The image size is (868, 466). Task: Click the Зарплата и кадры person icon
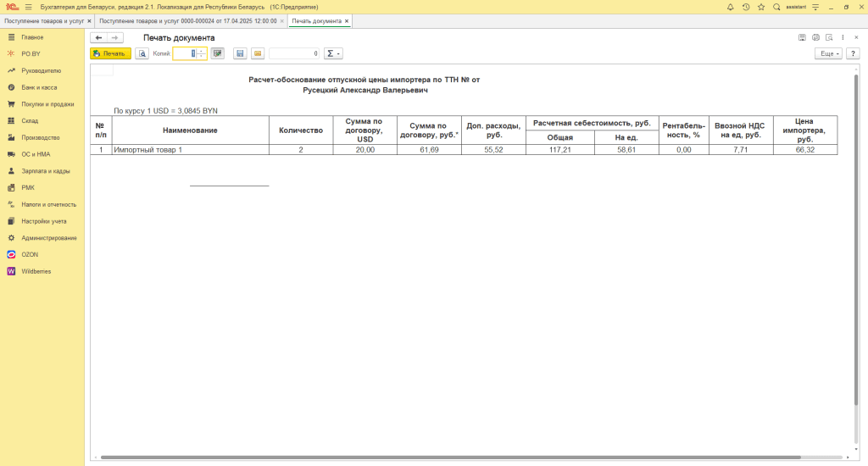[11, 171]
